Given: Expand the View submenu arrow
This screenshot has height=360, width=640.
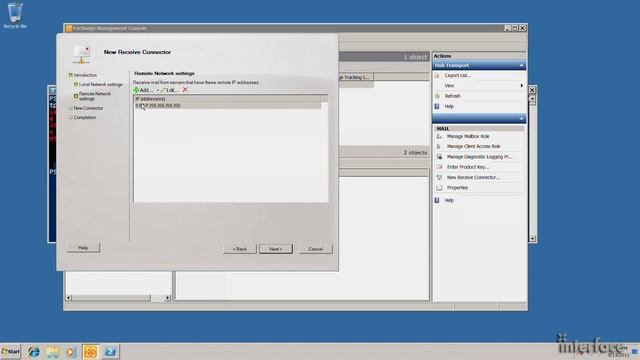Looking at the screenshot, I should [x=521, y=86].
